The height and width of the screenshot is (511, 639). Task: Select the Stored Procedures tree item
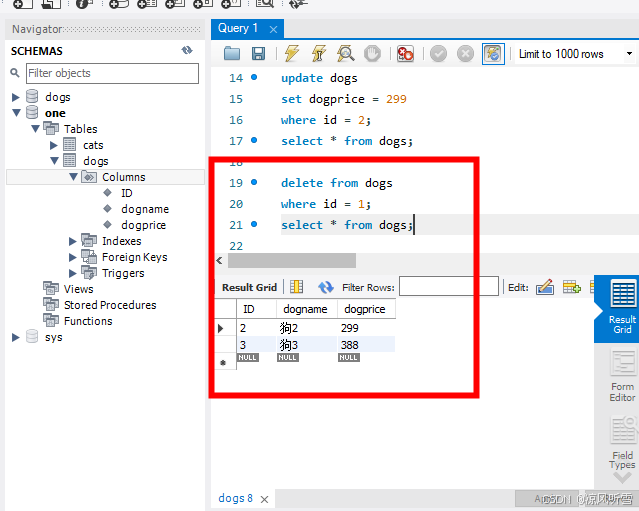tap(110, 305)
